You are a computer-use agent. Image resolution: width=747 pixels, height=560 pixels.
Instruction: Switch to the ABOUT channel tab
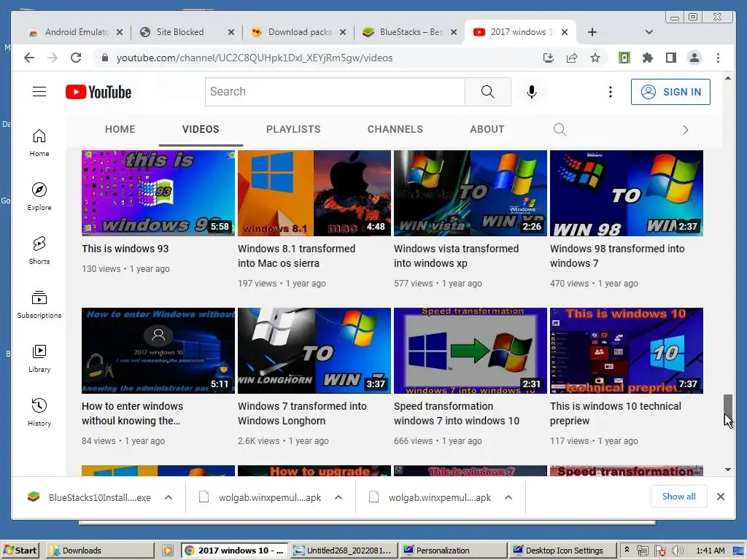tap(487, 129)
